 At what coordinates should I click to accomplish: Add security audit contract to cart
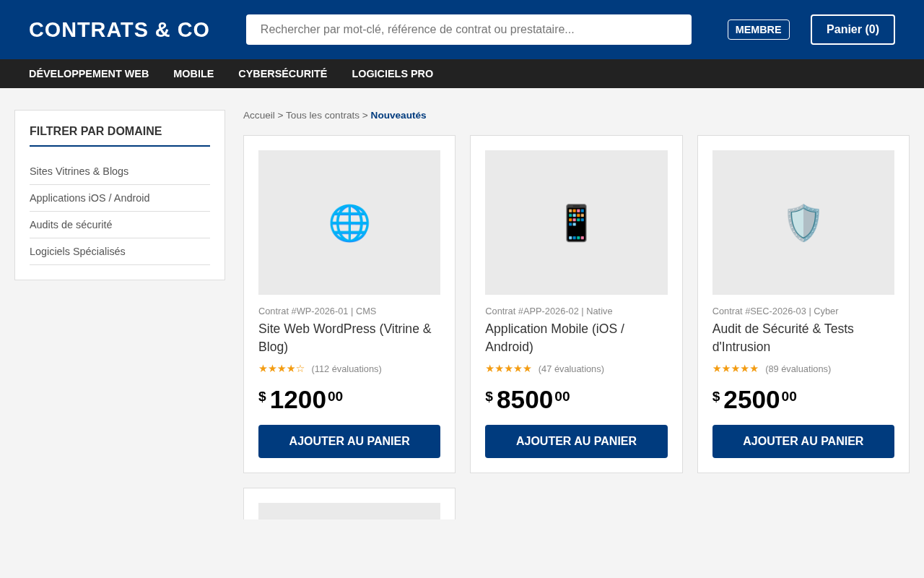pos(803,441)
